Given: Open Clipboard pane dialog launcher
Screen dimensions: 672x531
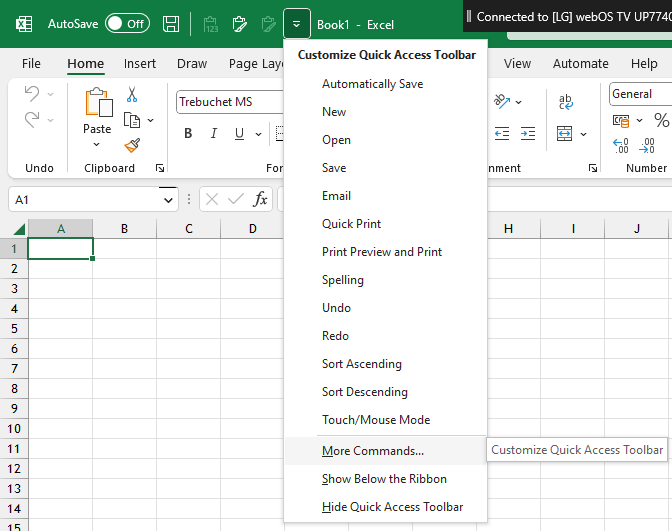Looking at the screenshot, I should [x=160, y=168].
